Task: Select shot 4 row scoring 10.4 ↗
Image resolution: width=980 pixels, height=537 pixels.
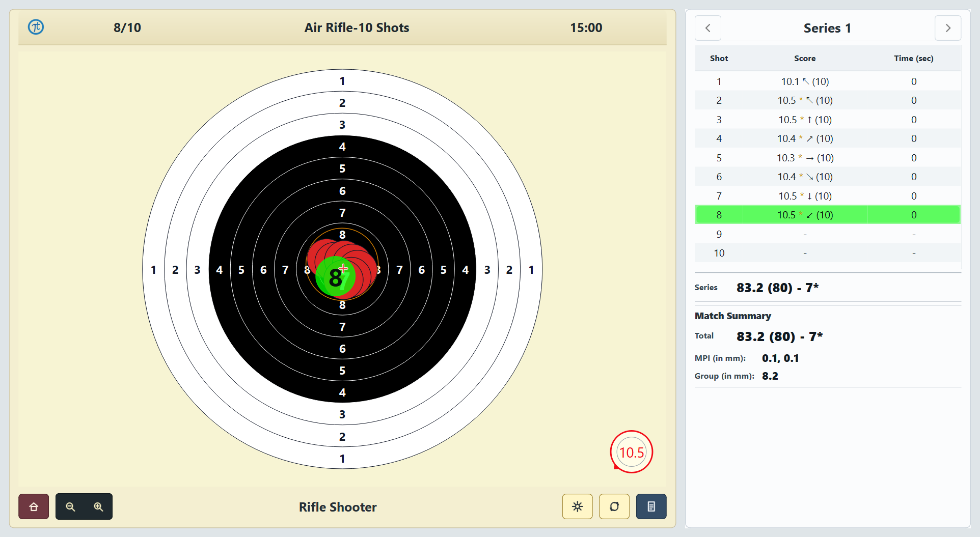Action: (828, 138)
